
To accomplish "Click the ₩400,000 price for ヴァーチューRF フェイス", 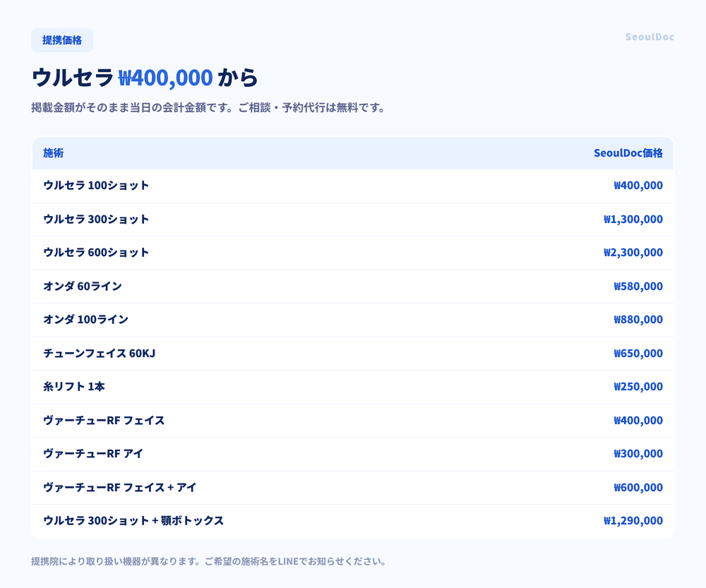I will [638, 421].
